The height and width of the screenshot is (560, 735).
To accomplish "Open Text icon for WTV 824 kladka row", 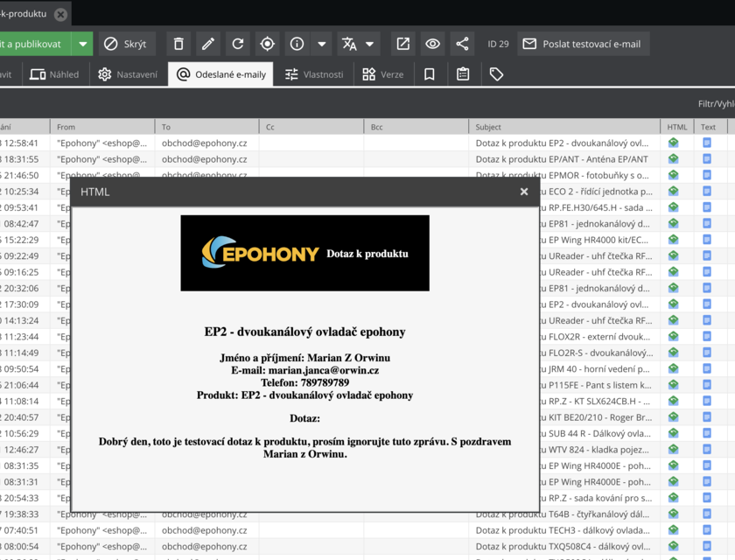I will (x=707, y=450).
